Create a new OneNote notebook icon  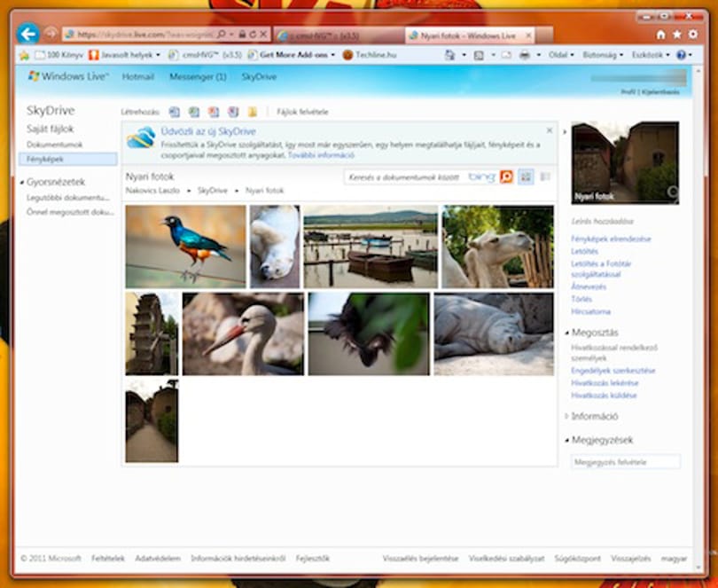click(233, 112)
